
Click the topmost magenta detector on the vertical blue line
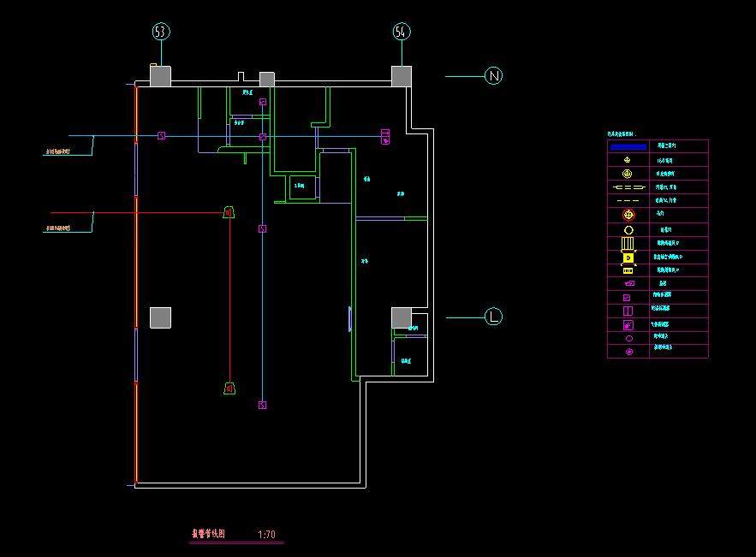263,102
